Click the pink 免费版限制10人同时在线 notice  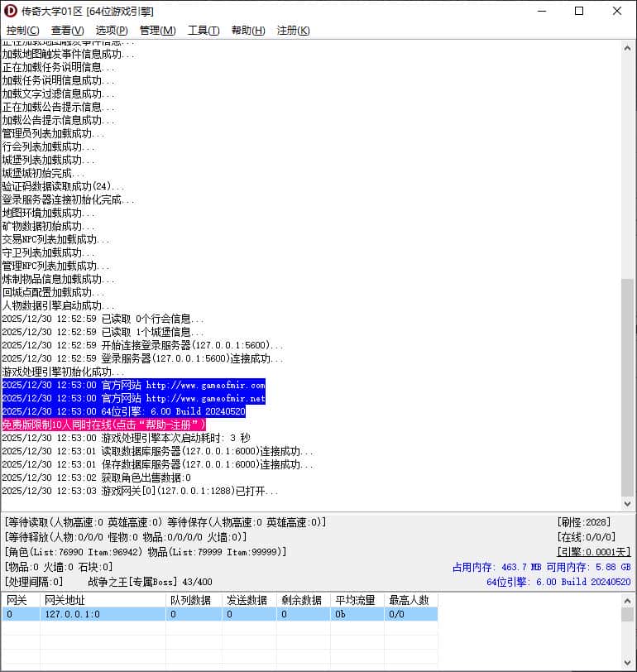(x=103, y=425)
